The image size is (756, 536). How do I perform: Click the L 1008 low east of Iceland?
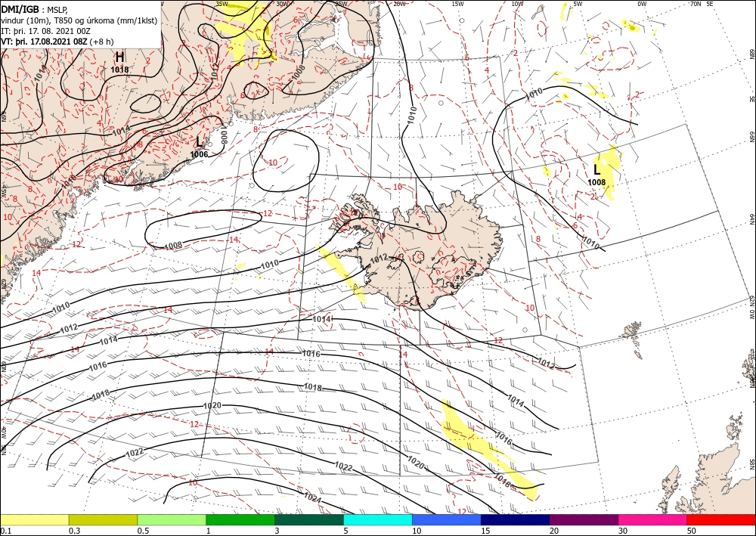pyautogui.click(x=596, y=175)
